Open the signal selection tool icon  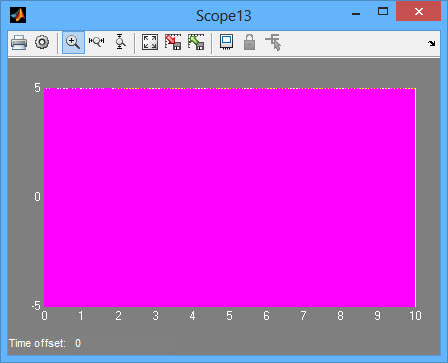pyautogui.click(x=273, y=43)
